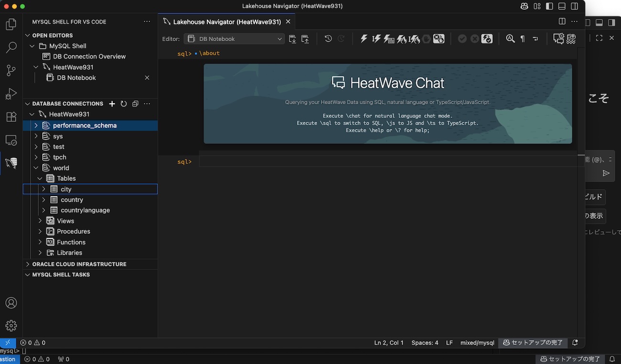Open the Accounts menu in the activity bar

point(11,303)
